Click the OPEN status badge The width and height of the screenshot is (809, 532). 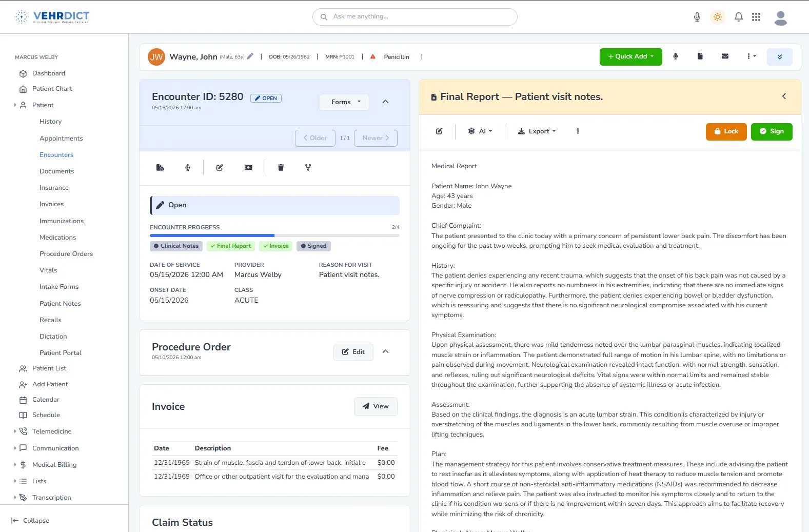pyautogui.click(x=266, y=98)
